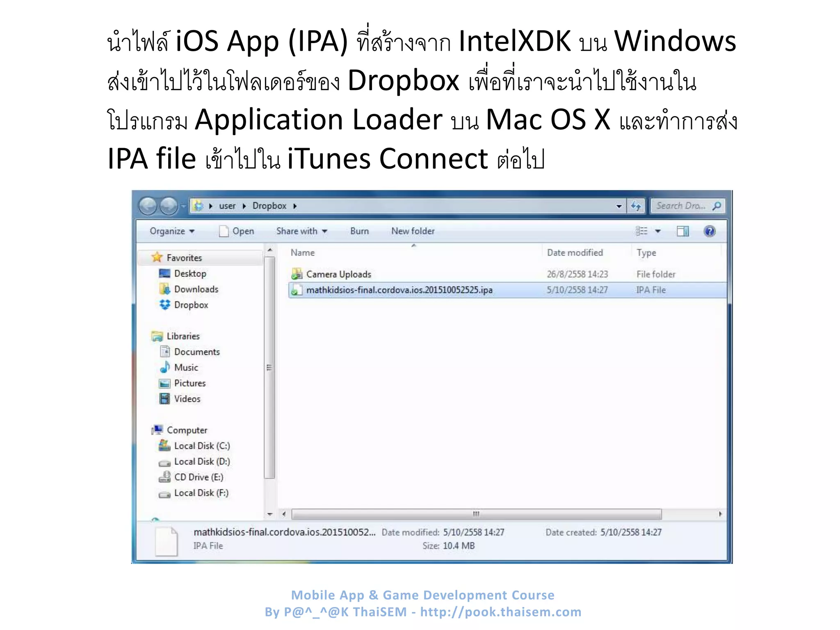The image size is (840, 630).
Task: Toggle the preview pane icon
Action: [683, 231]
